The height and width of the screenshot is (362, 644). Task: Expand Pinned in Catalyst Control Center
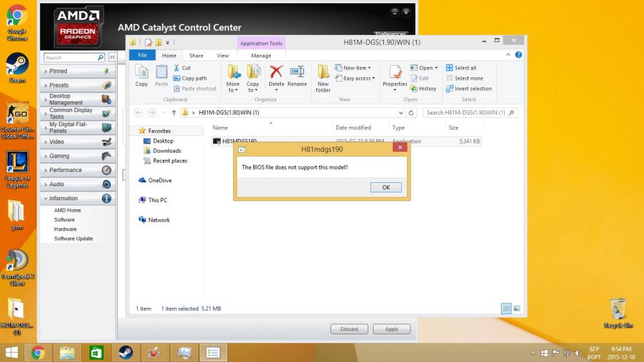click(77, 71)
